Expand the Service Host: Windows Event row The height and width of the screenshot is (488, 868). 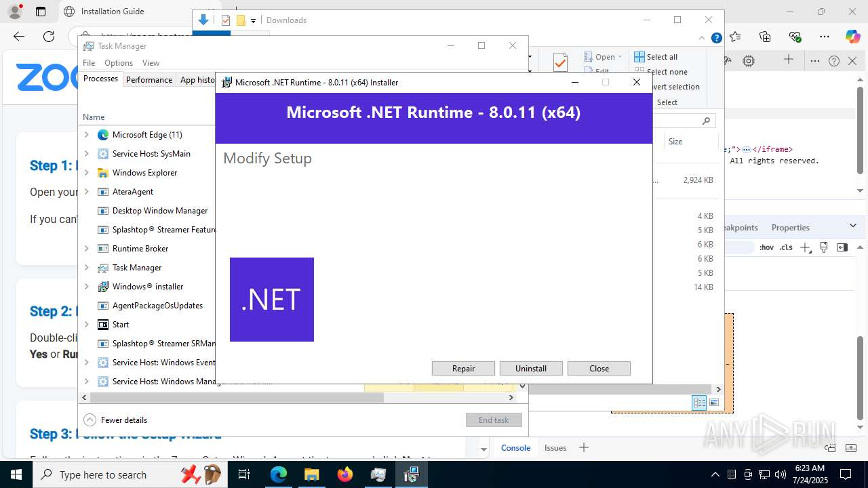coord(86,363)
